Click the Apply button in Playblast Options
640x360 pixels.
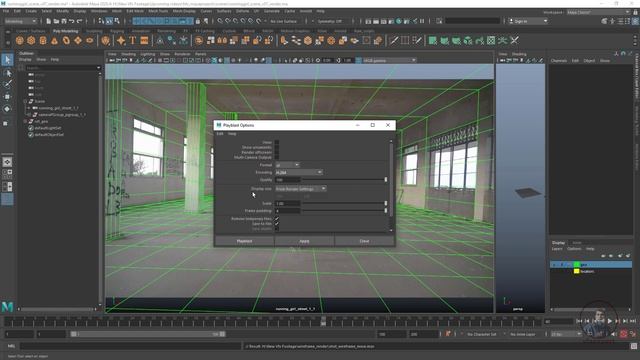pos(304,241)
